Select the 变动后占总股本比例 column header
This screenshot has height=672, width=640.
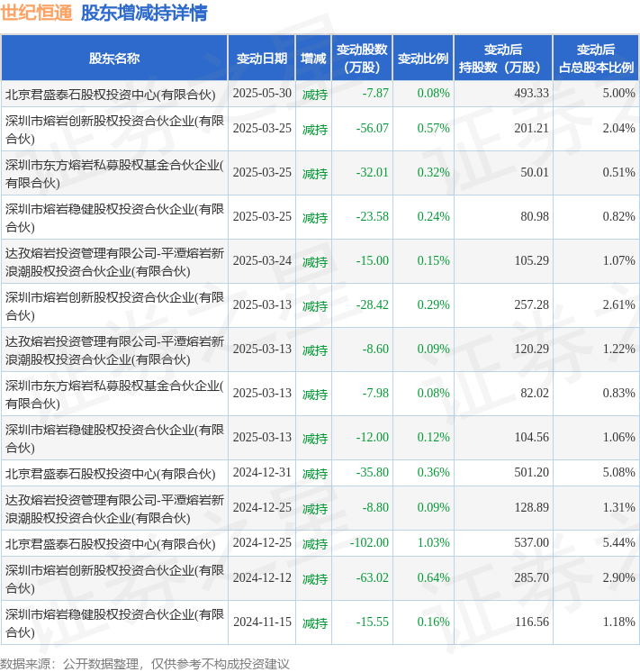(596, 59)
